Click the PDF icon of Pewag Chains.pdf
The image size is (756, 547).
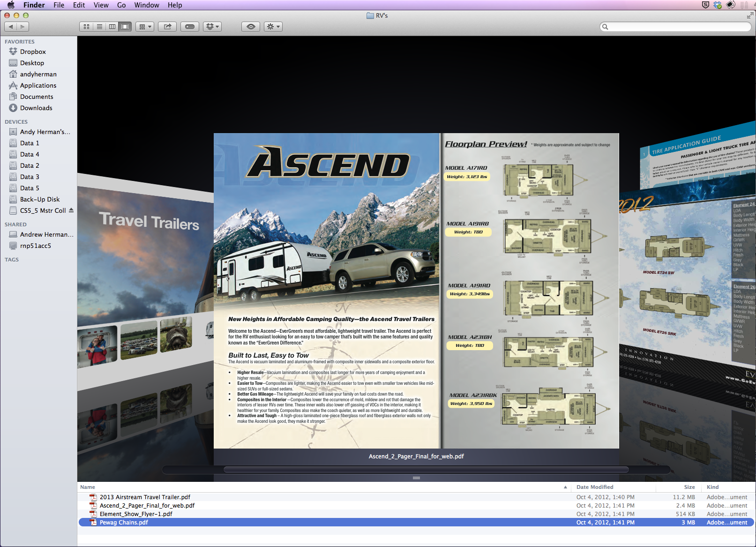[93, 523]
